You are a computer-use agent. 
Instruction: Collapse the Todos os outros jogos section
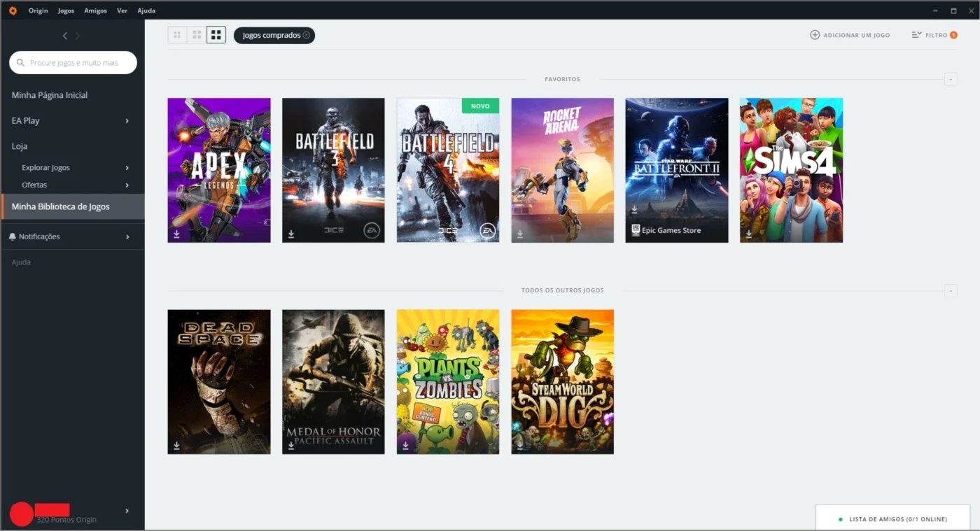(x=951, y=290)
